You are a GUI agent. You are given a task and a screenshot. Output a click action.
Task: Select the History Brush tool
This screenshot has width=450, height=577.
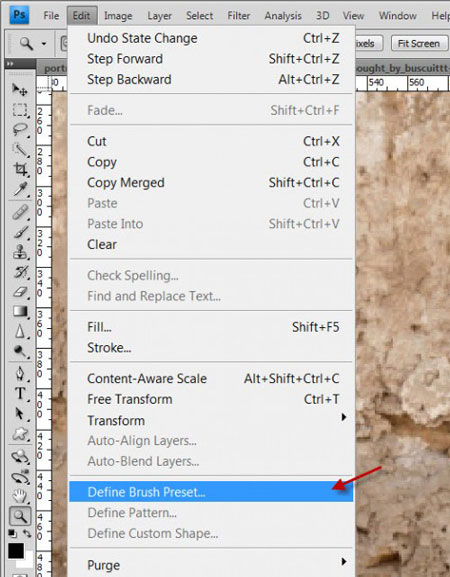pyautogui.click(x=20, y=272)
